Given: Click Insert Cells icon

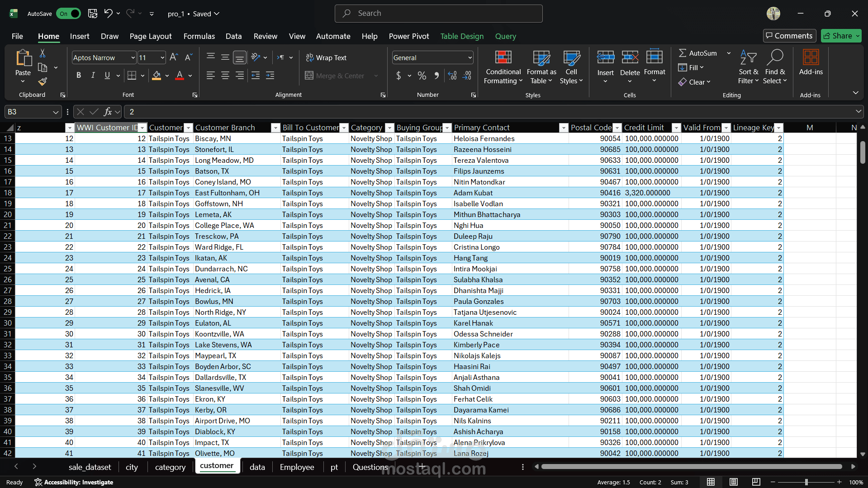Looking at the screenshot, I should (x=606, y=57).
